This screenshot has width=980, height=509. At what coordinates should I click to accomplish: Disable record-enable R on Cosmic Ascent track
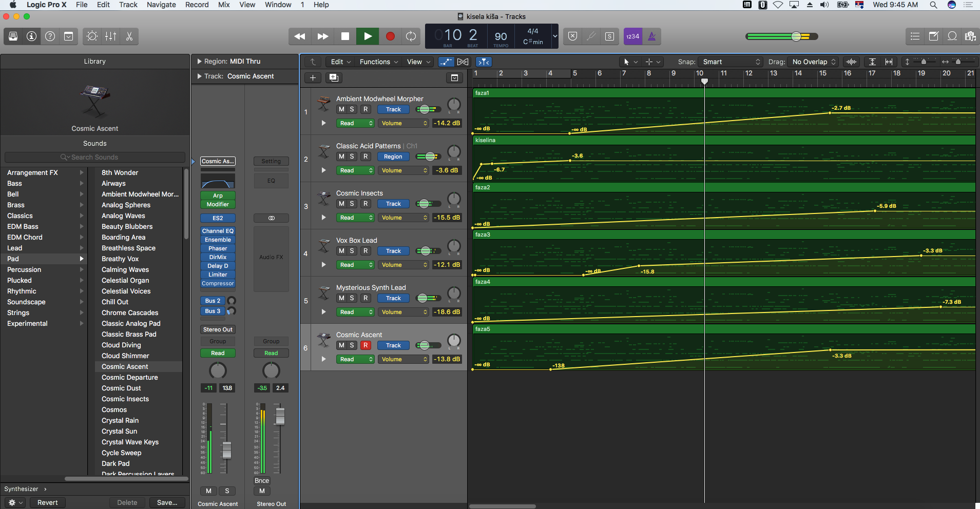pyautogui.click(x=366, y=345)
